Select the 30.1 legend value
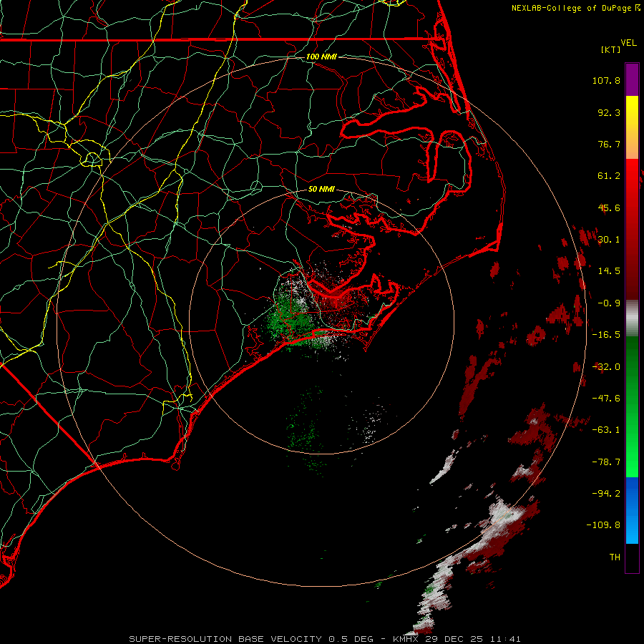This screenshot has width=644, height=644. (x=609, y=240)
